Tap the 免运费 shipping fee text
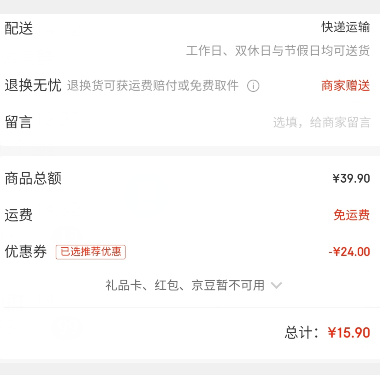The width and height of the screenshot is (380, 375). 352,215
